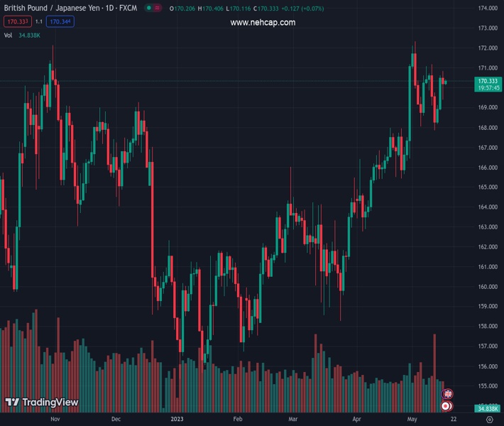Click the TradingView logo
Viewport: 504px width, 426px height.
42,403
